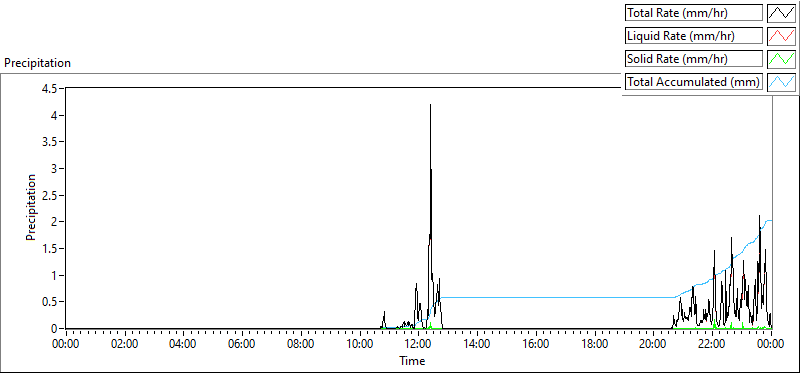The width and height of the screenshot is (800, 373).
Task: Click the 'Time' X-axis label
Action: 412,362
